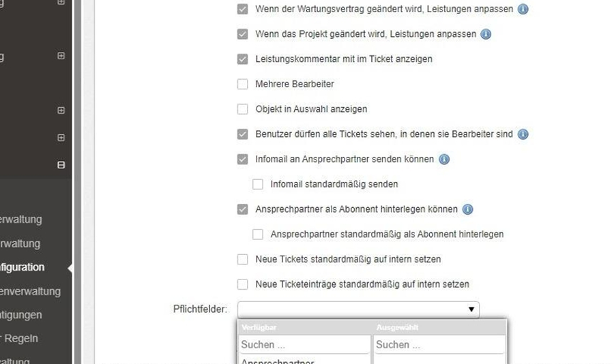Image resolution: width=614 pixels, height=364 pixels.
Task: Collapse the expanded sidebar section via minus icon
Action: click(x=61, y=165)
